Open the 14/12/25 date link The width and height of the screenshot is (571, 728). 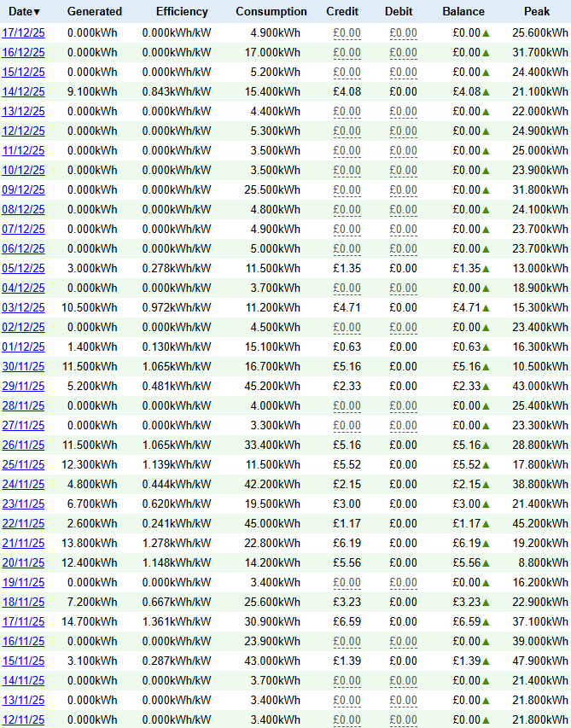tap(23, 92)
